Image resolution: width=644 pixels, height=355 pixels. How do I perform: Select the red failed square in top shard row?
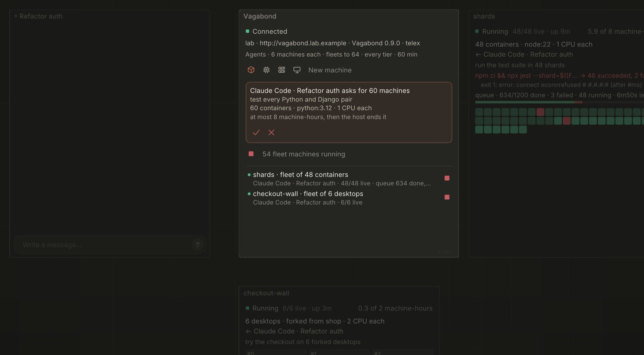pos(540,112)
